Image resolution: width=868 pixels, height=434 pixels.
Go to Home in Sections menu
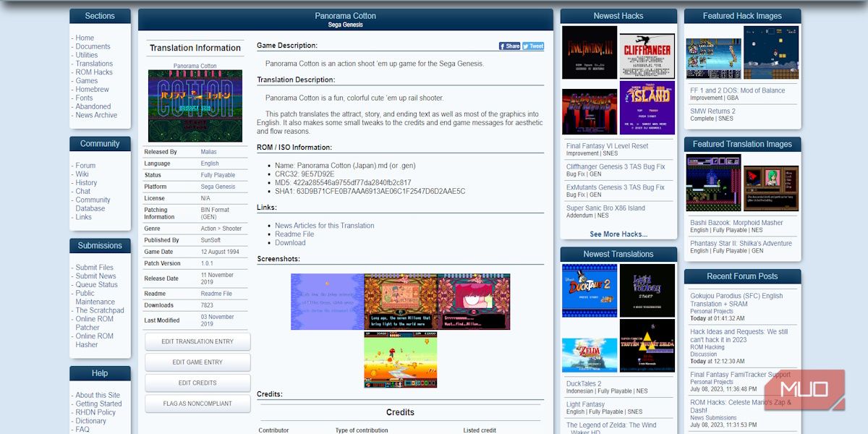85,38
